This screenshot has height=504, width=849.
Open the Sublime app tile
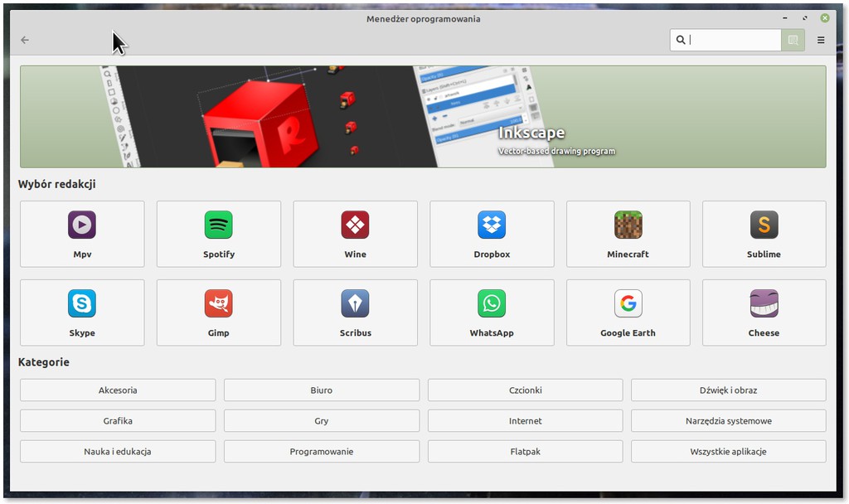(x=764, y=234)
